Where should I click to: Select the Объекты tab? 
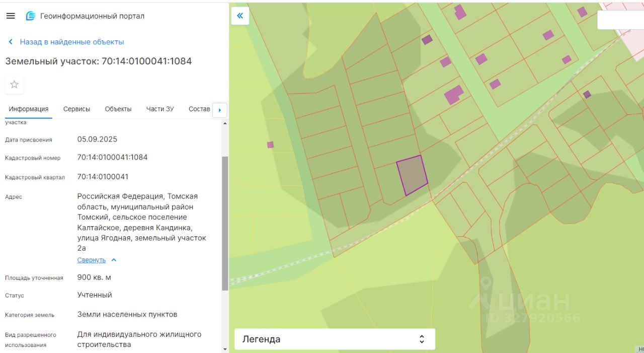pos(118,109)
